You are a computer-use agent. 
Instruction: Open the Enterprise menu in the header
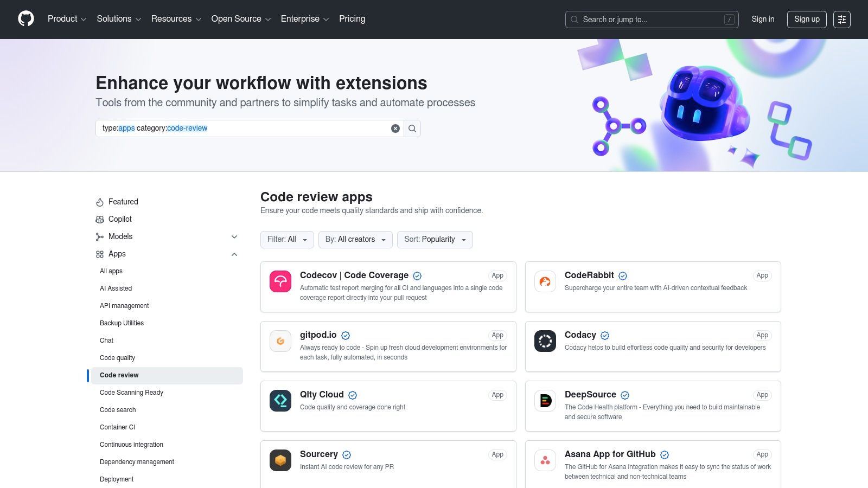(x=305, y=19)
